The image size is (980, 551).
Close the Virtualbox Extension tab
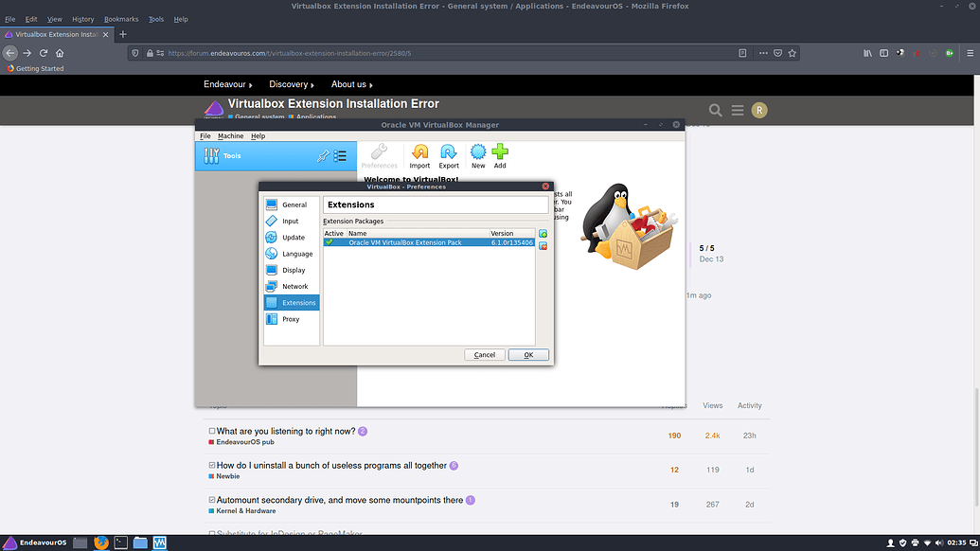106,34
